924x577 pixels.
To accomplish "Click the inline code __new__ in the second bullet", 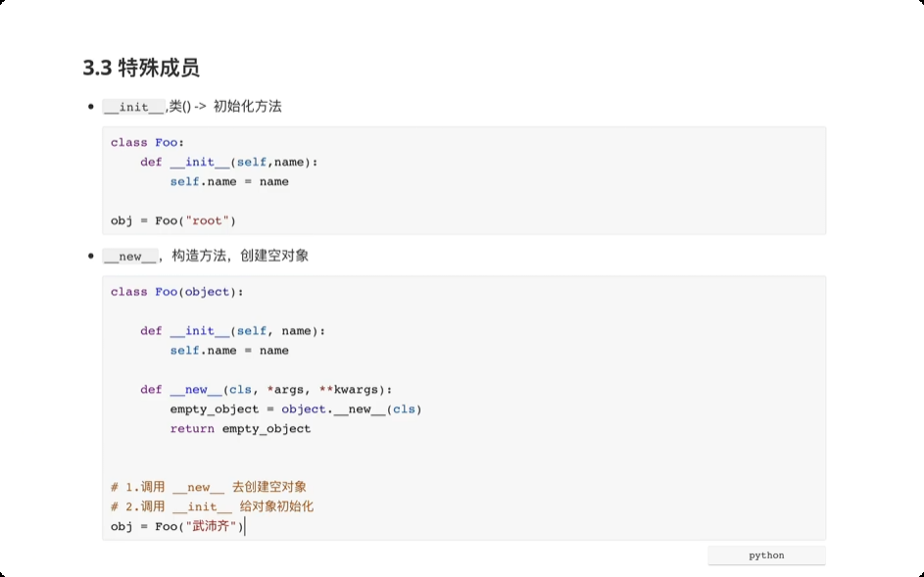I will 129,256.
